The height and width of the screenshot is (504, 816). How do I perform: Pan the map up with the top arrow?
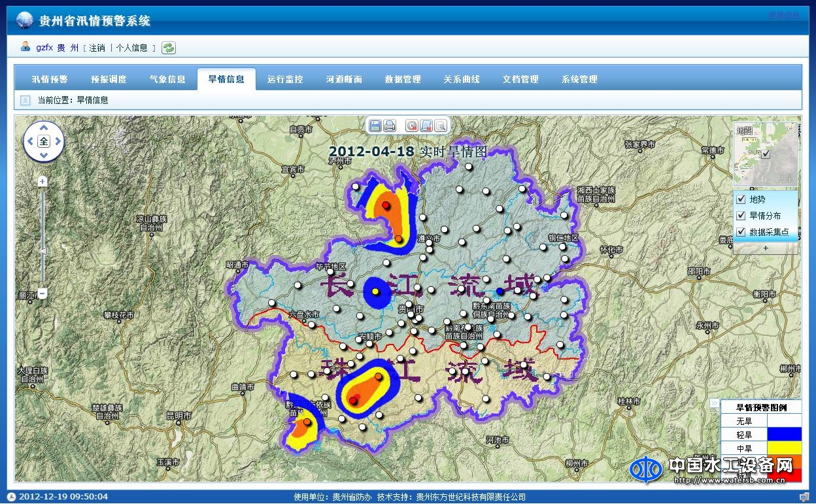click(44, 127)
